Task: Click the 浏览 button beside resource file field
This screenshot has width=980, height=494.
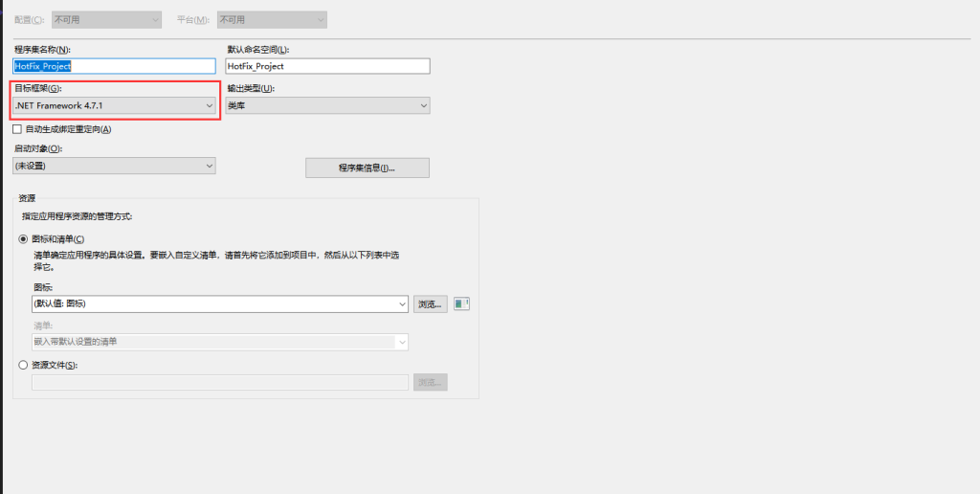Action: [x=431, y=382]
